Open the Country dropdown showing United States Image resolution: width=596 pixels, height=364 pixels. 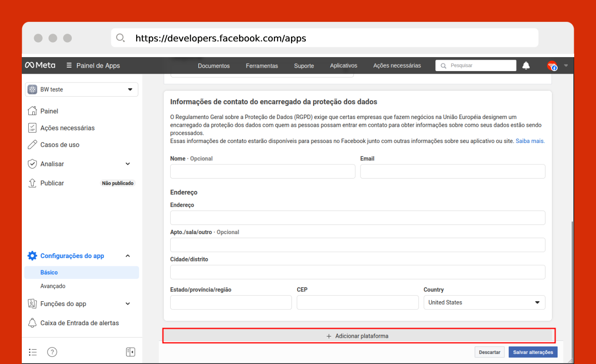pyautogui.click(x=484, y=303)
